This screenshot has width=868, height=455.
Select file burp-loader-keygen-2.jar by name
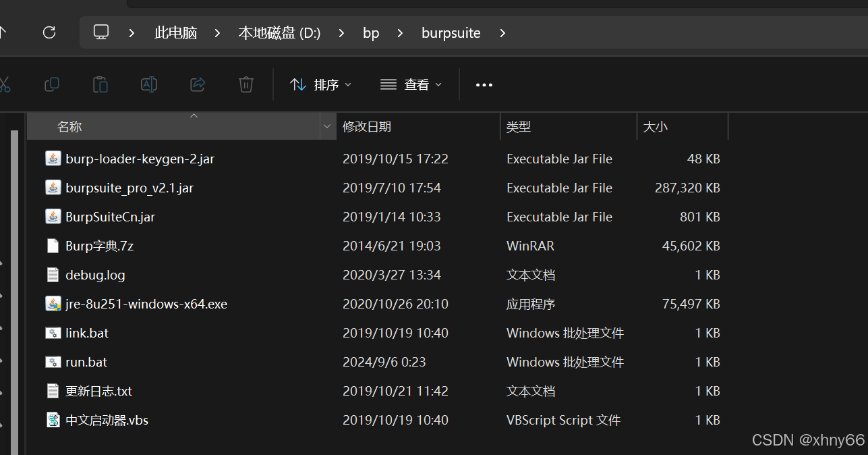point(140,159)
